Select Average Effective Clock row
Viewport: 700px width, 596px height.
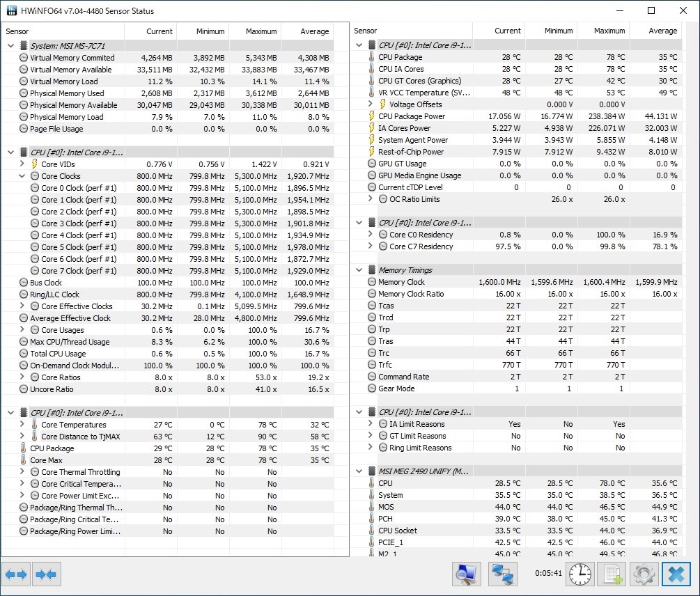pos(167,318)
